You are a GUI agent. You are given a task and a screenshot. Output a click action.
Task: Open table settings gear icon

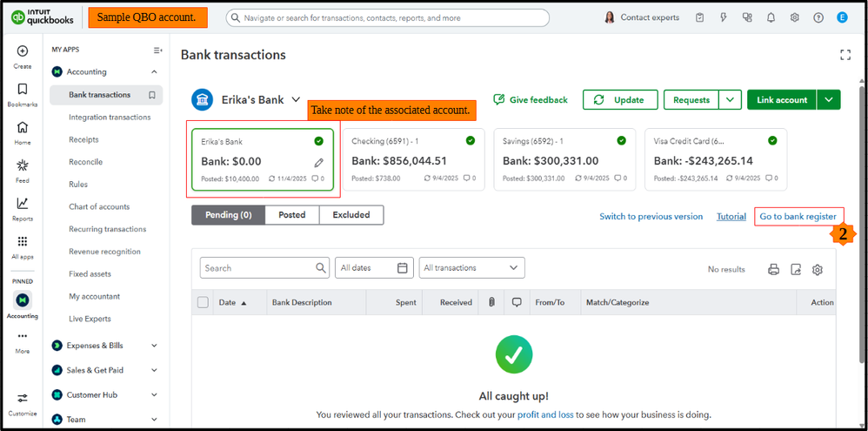[818, 270]
